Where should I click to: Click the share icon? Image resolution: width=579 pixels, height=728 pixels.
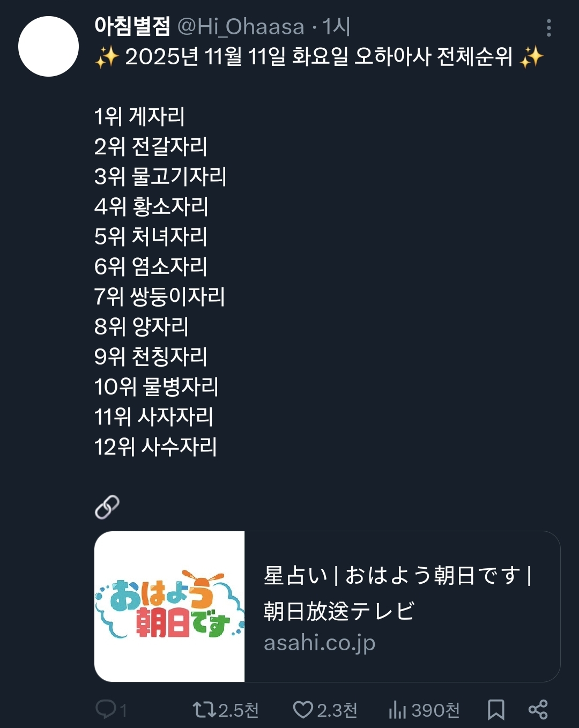click(x=538, y=710)
